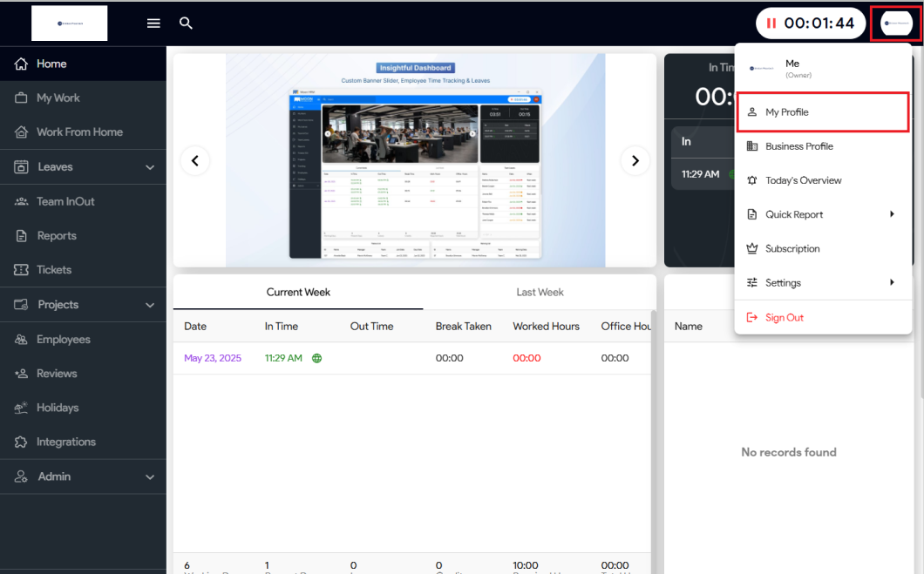Click the Holidays sidebar icon
Viewport: 924px width, 574px height.
coord(21,408)
